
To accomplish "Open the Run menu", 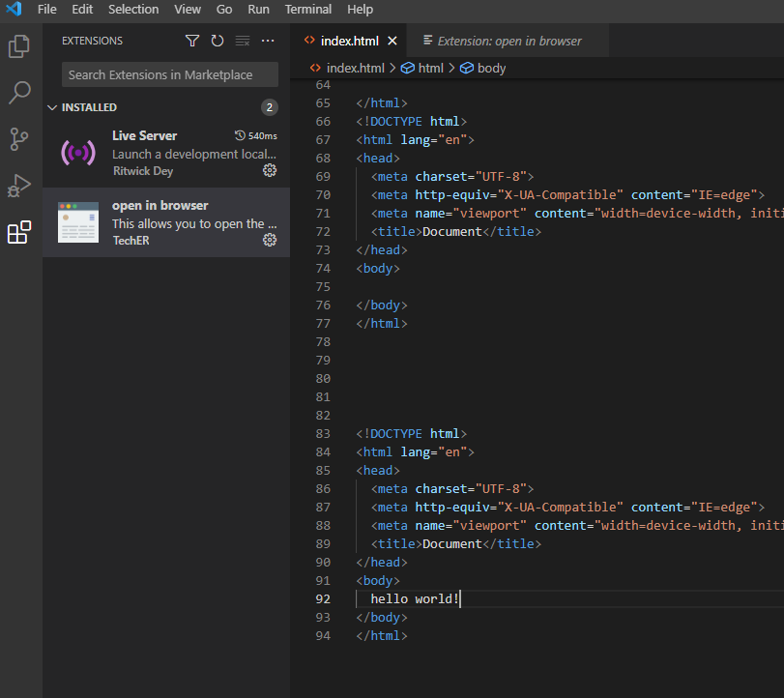I will 258,9.
